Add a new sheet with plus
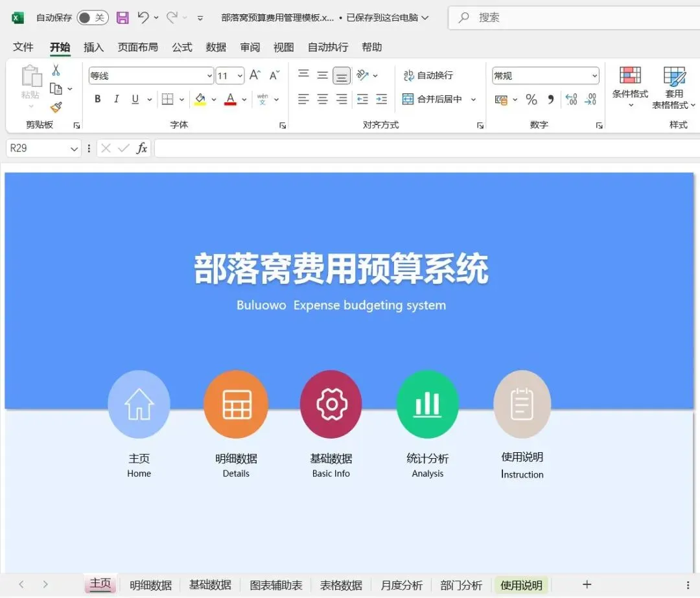Image resolution: width=700 pixels, height=598 pixels. [587, 584]
